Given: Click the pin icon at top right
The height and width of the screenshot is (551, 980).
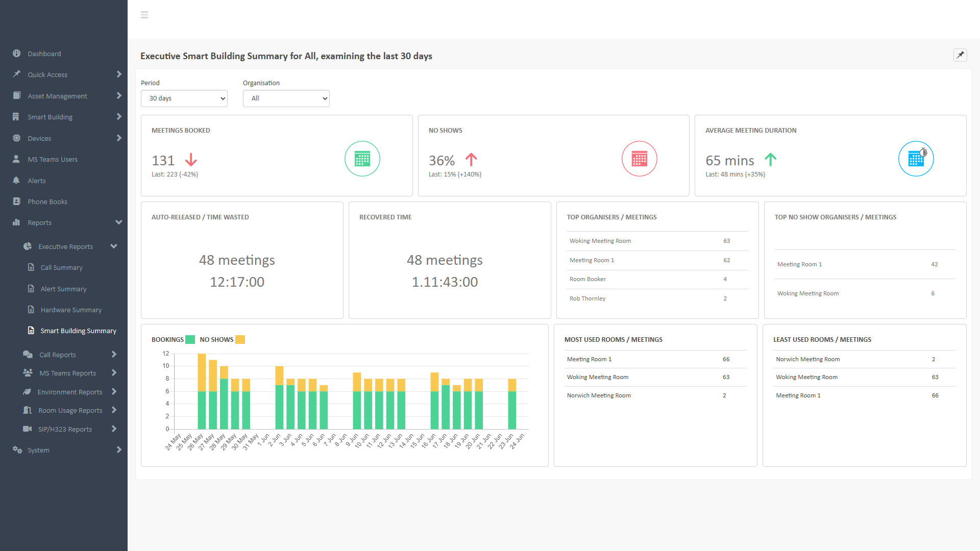Looking at the screenshot, I should click(960, 55).
